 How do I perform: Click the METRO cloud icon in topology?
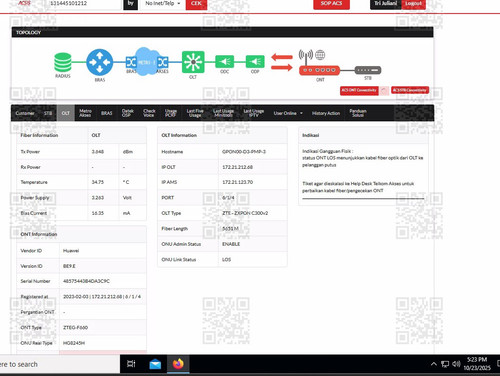point(146,62)
